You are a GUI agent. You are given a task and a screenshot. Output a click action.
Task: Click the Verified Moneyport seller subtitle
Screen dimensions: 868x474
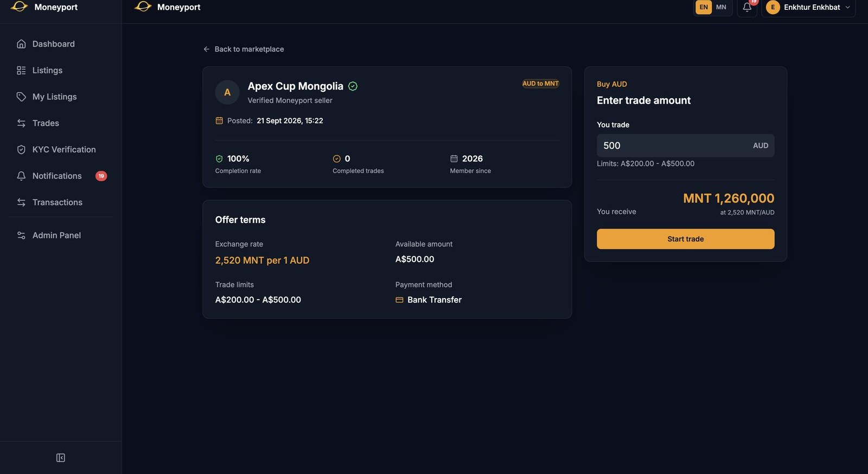(x=290, y=101)
